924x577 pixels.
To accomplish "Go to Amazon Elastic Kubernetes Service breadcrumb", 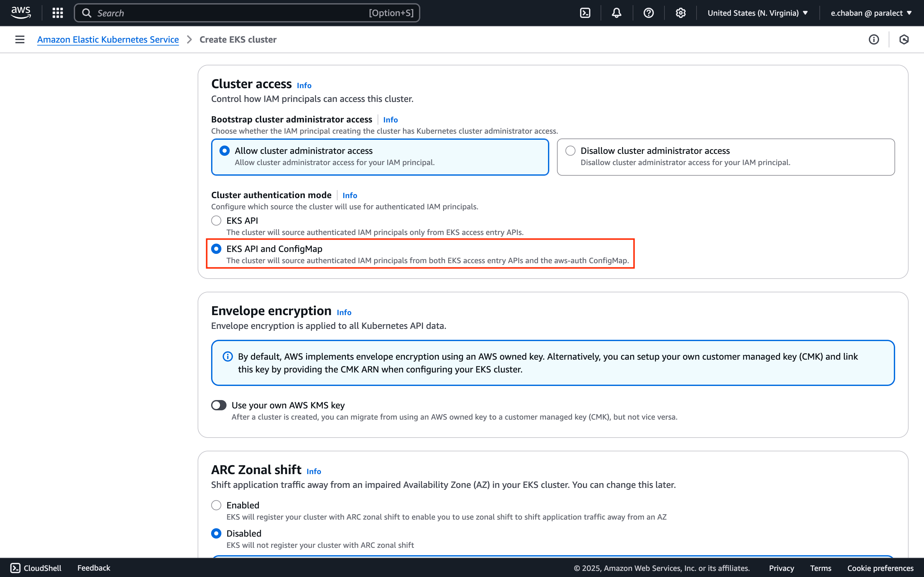I will (108, 39).
